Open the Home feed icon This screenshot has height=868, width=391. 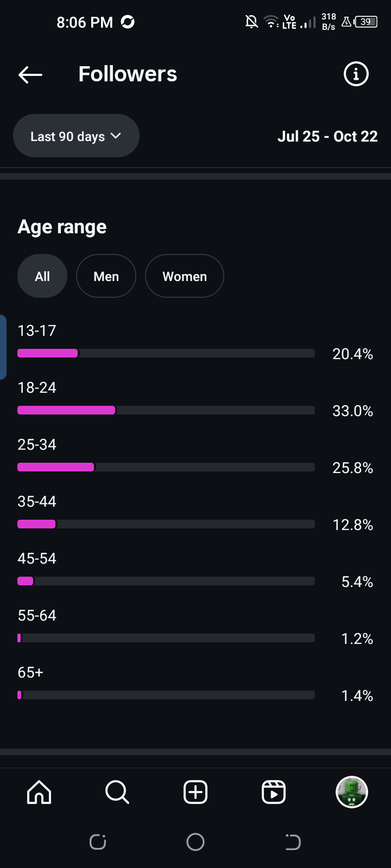[x=39, y=792]
